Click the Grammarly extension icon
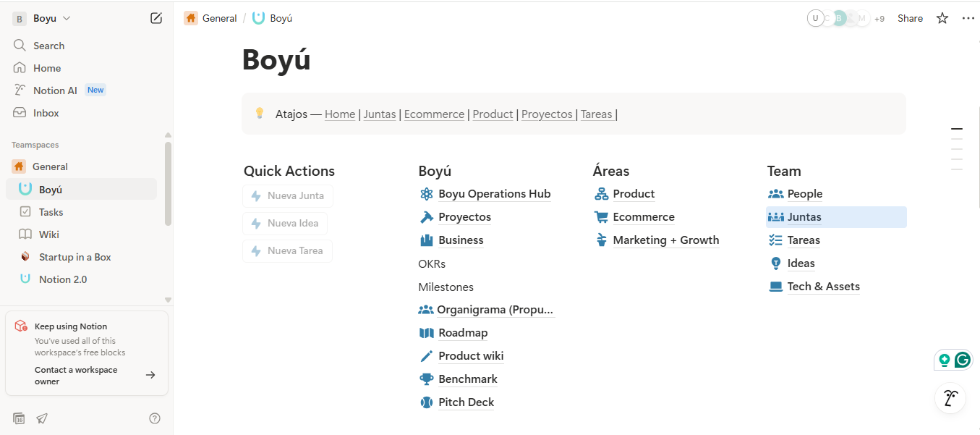Image resolution: width=980 pixels, height=435 pixels. tap(962, 360)
